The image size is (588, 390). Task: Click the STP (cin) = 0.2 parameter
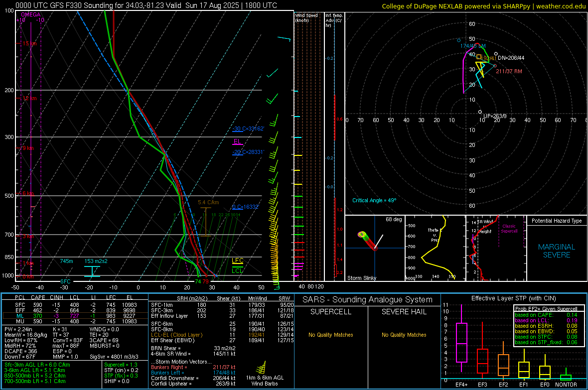(x=121, y=370)
